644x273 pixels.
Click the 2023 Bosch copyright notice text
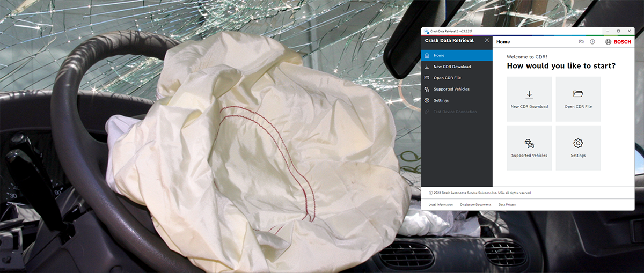point(480,193)
